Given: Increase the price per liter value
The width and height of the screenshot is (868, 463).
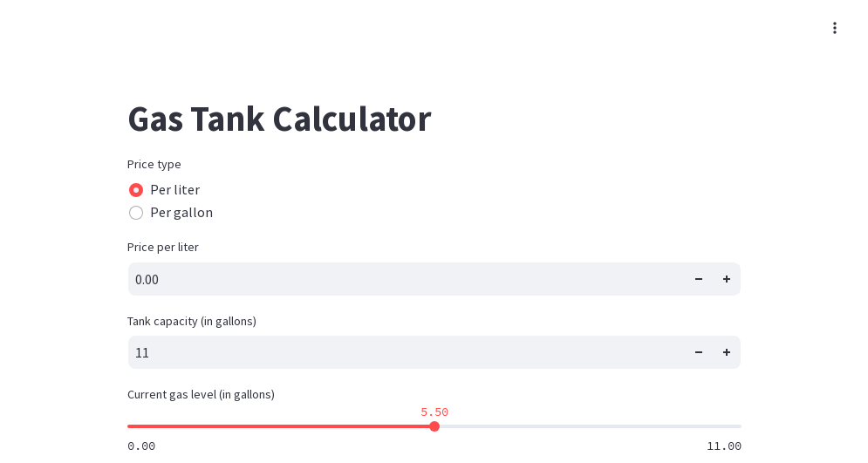Looking at the screenshot, I should tap(727, 279).
